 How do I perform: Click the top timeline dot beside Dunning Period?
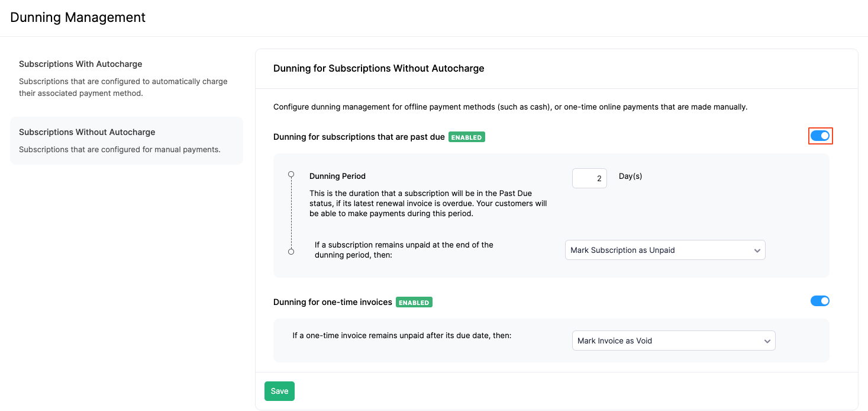[x=291, y=174]
